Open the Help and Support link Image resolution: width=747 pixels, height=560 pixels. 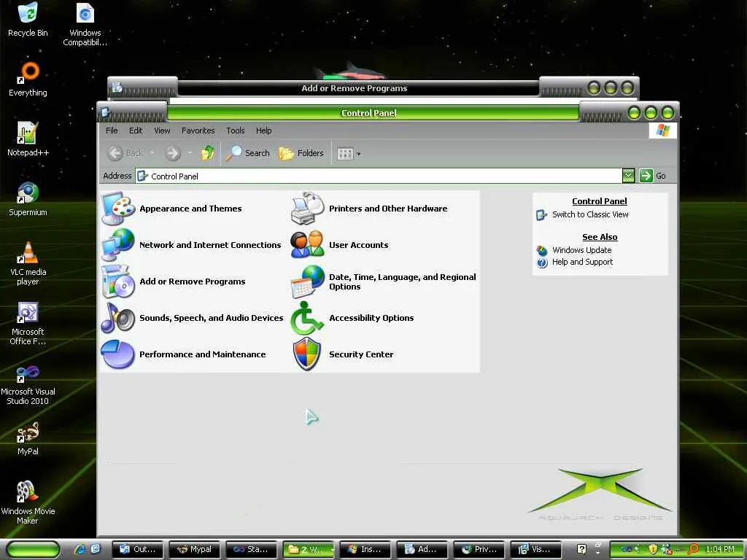(582, 262)
